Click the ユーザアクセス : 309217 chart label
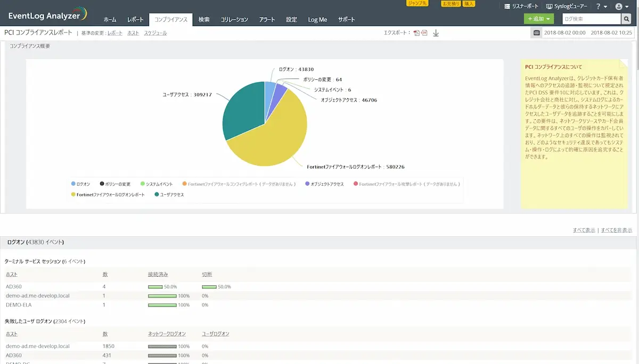Screen dimensions: 639x364 [187, 94]
